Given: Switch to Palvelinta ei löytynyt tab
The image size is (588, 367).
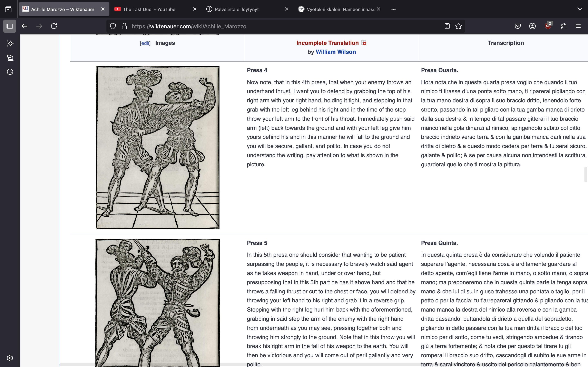Looking at the screenshot, I should pyautogui.click(x=237, y=9).
